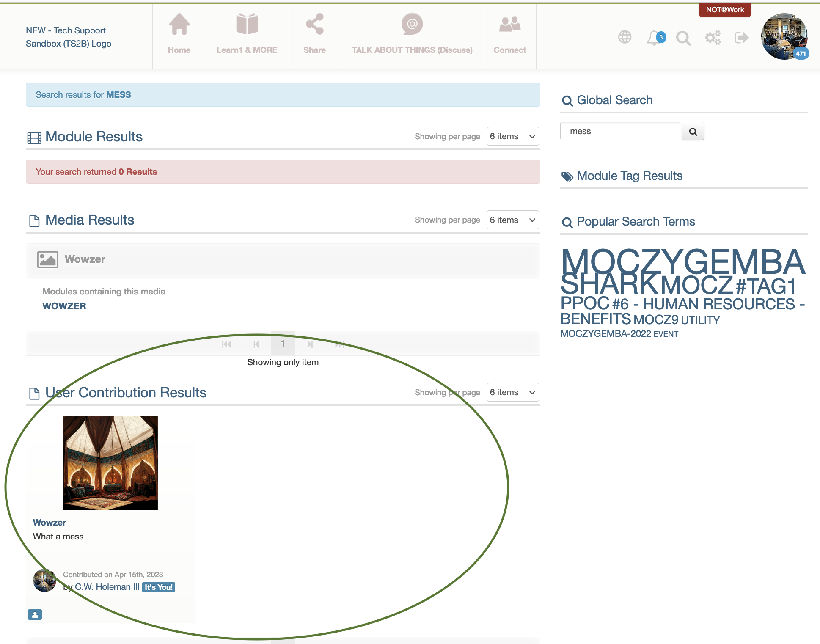Click the notification count badge 3

tap(661, 37)
